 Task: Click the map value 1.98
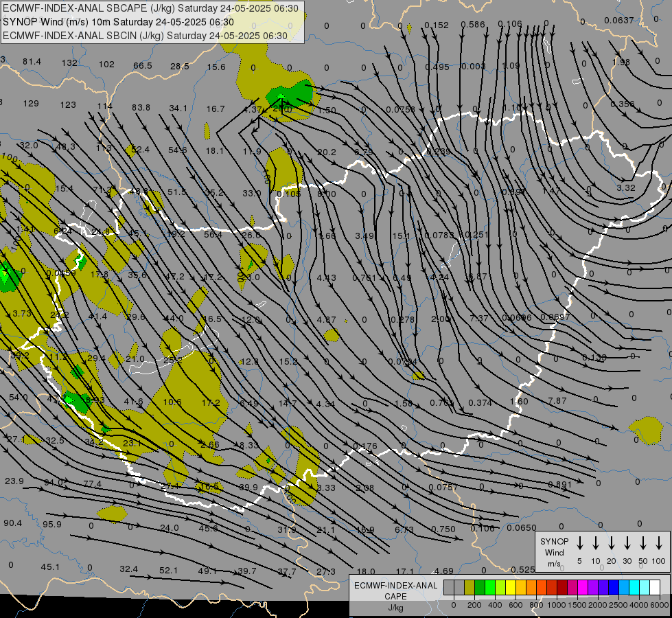(x=621, y=62)
